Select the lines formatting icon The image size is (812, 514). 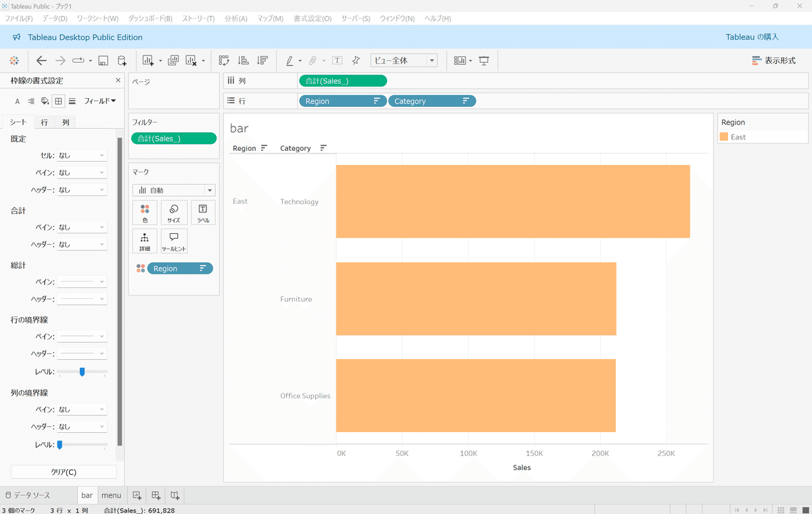pyautogui.click(x=72, y=101)
